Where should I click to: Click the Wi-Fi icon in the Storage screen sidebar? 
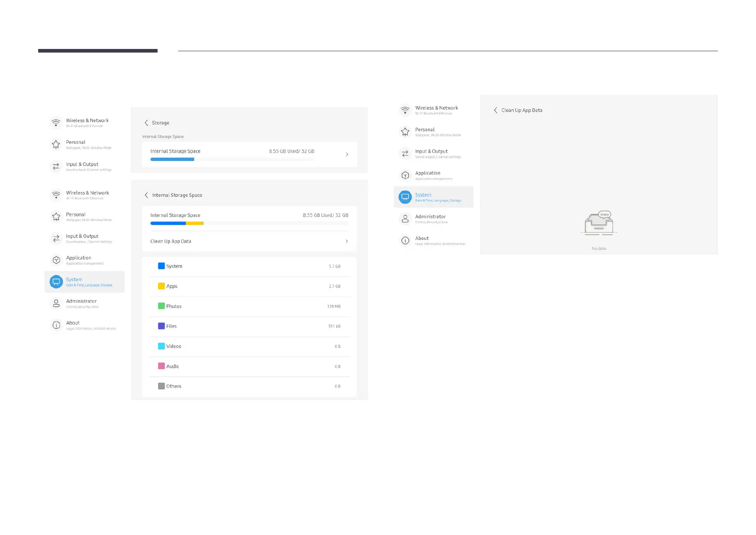(x=56, y=123)
